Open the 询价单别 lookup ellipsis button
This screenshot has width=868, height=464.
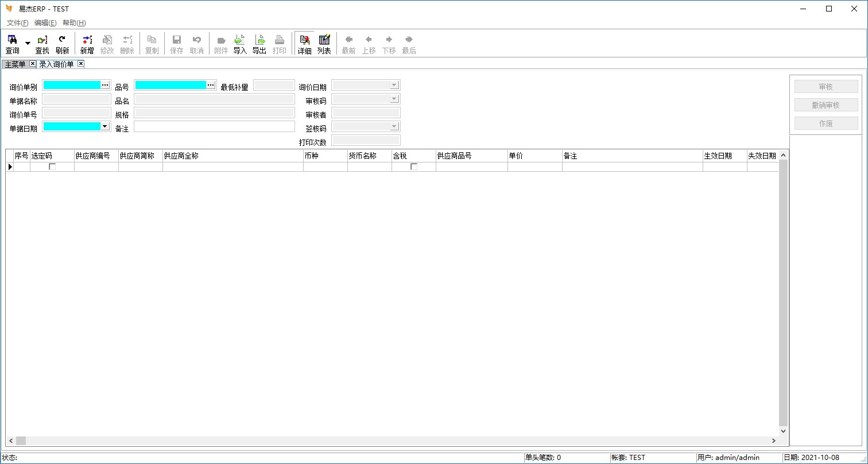pyautogui.click(x=105, y=85)
